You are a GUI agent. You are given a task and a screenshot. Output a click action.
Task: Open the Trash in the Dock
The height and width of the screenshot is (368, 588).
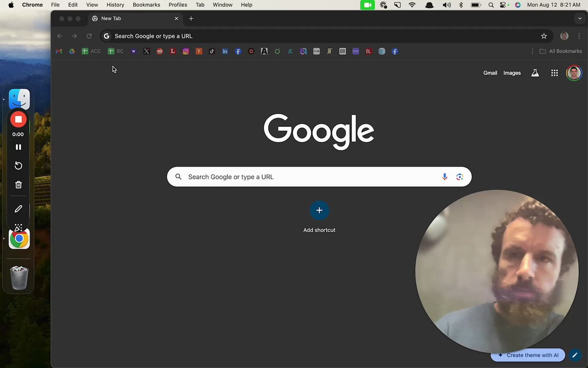tap(19, 277)
